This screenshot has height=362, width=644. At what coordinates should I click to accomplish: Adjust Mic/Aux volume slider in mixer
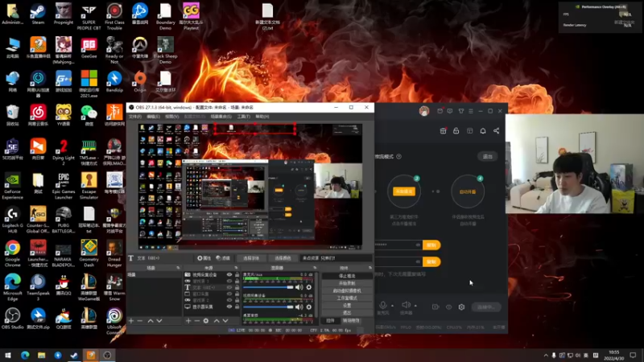click(268, 287)
